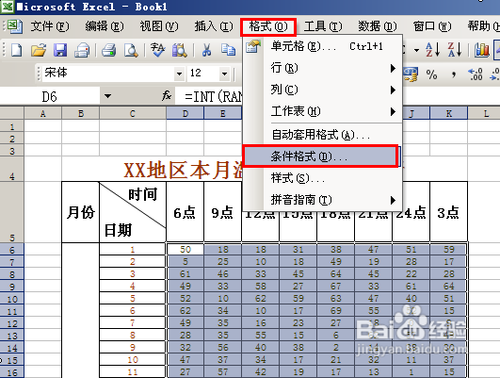
Task: Click the 3点 column heading cell
Action: point(449,212)
